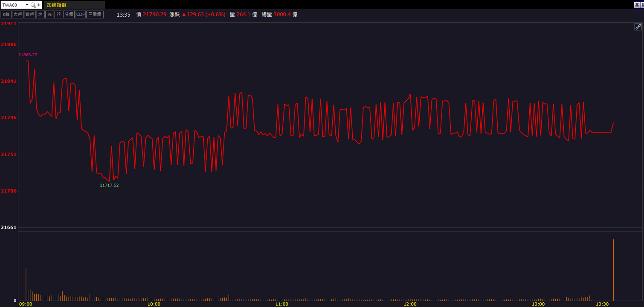Image resolution: width=644 pixels, height=307 pixels.
Task: Click the 21796 y-axis label
Action: 9,118
